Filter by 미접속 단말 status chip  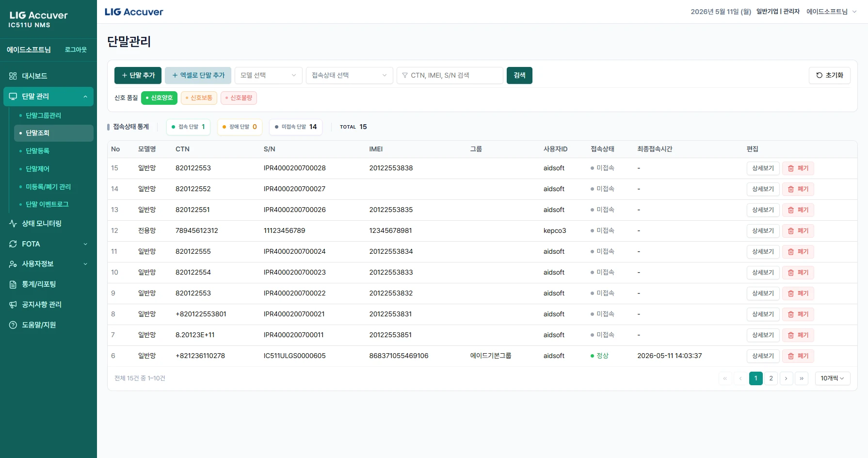click(295, 127)
